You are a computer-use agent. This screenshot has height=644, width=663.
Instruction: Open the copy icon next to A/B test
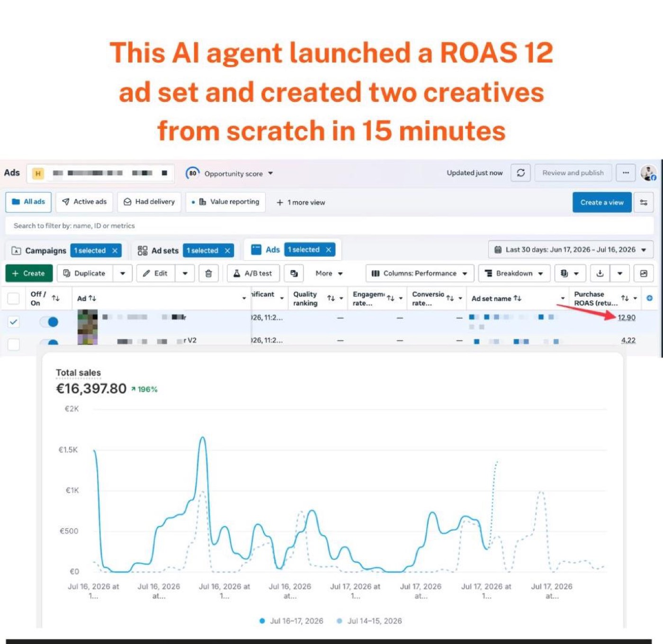coord(294,273)
